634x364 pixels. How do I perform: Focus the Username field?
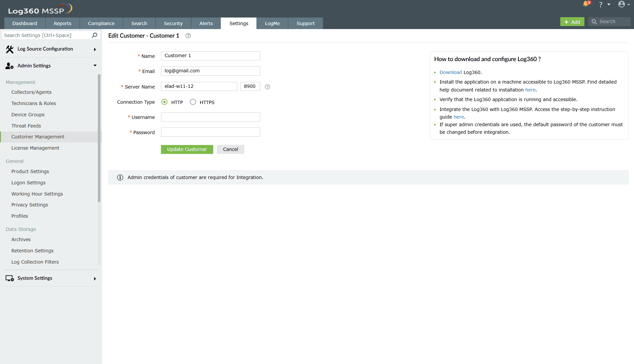[210, 117]
